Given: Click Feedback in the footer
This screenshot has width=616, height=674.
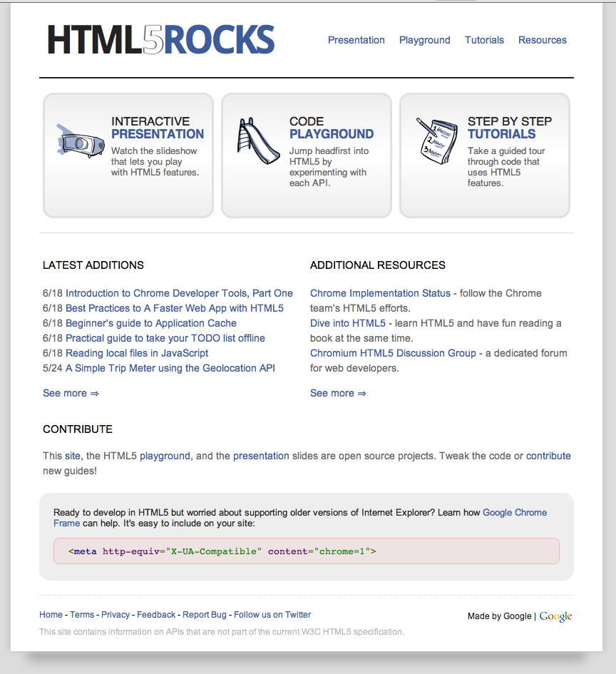Looking at the screenshot, I should [x=156, y=615].
